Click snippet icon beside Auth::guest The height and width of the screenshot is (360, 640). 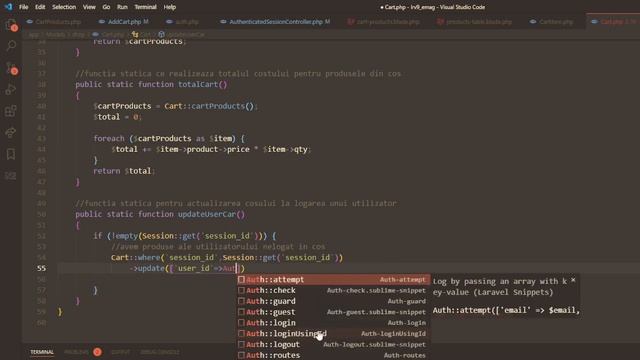click(x=241, y=312)
